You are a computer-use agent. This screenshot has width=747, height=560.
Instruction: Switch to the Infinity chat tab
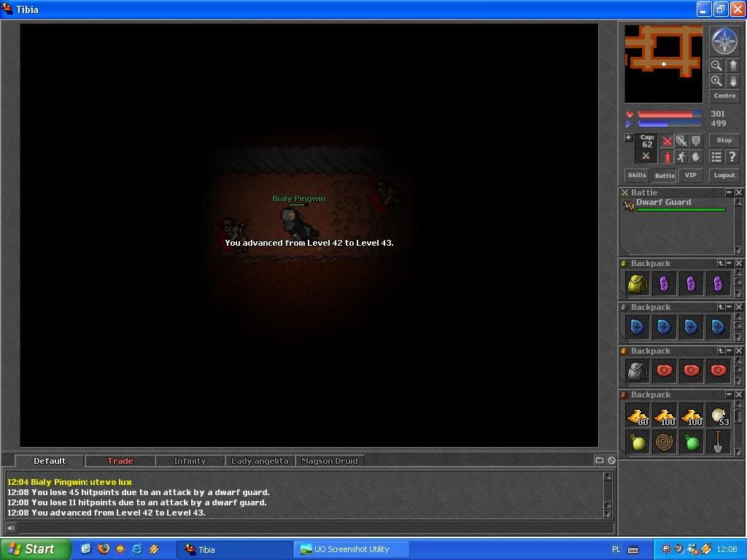pos(190,461)
